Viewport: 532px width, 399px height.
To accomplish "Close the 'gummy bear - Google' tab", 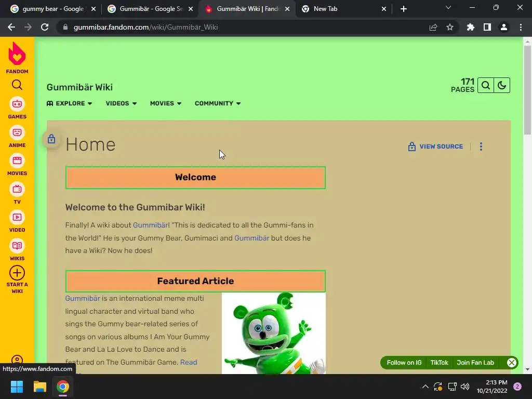I will 94,9.
